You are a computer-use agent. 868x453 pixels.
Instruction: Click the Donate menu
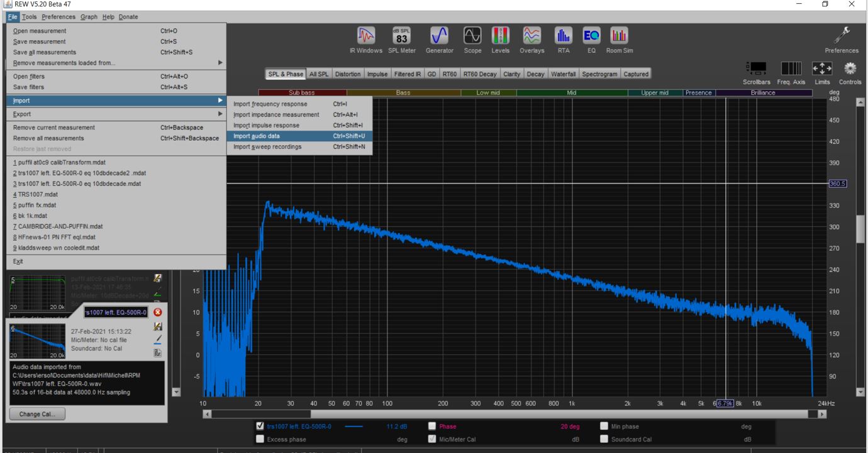click(x=128, y=17)
